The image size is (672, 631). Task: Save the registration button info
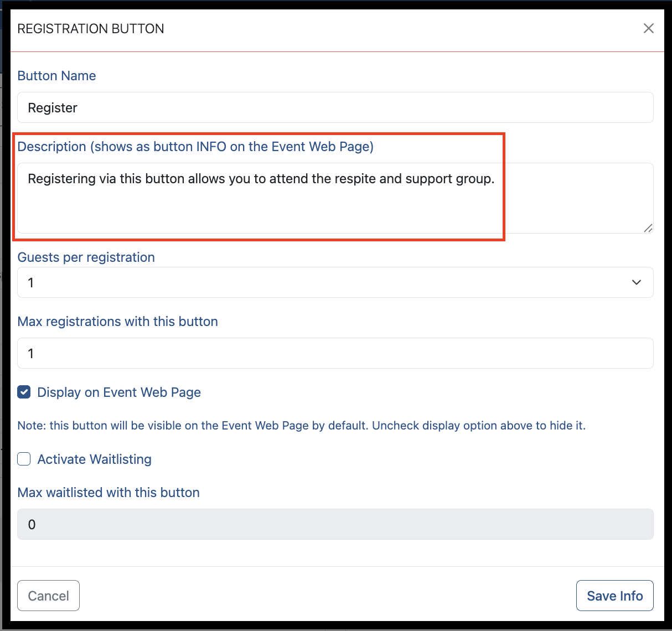[x=614, y=596]
